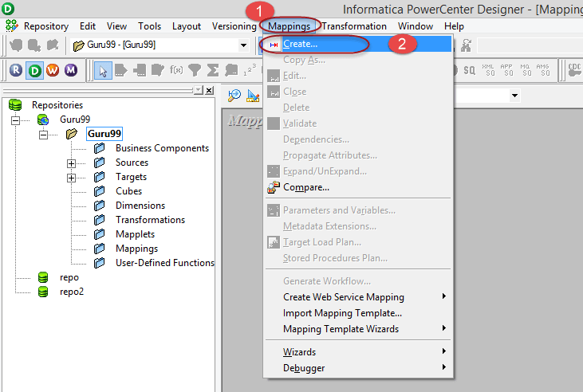Select the Mappings folder in tree
Image resolution: width=583 pixels, height=392 pixels.
[136, 249]
